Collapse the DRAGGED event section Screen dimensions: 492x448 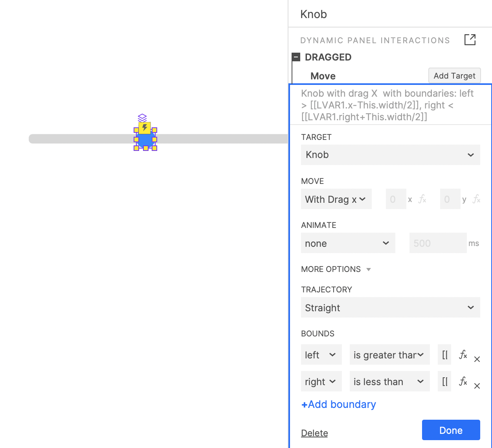(296, 57)
